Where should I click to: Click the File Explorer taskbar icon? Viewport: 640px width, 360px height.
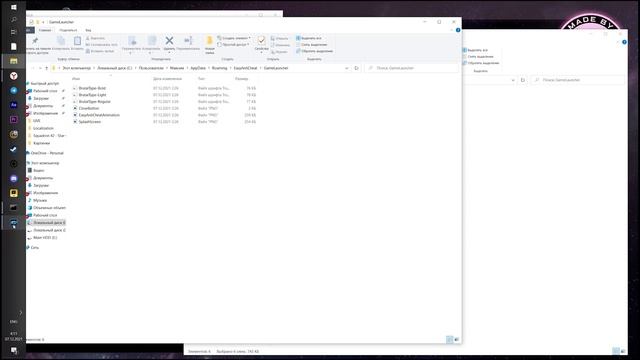click(13, 61)
